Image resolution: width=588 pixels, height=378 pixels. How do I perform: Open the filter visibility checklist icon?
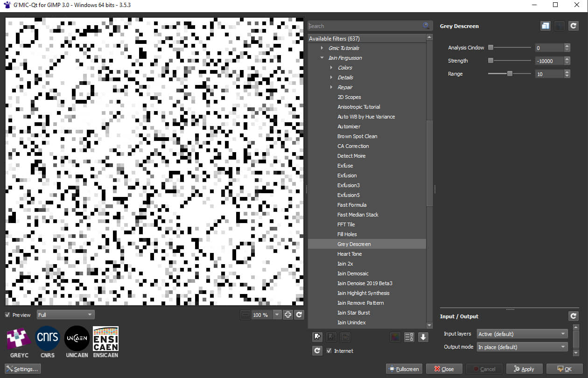(x=409, y=337)
